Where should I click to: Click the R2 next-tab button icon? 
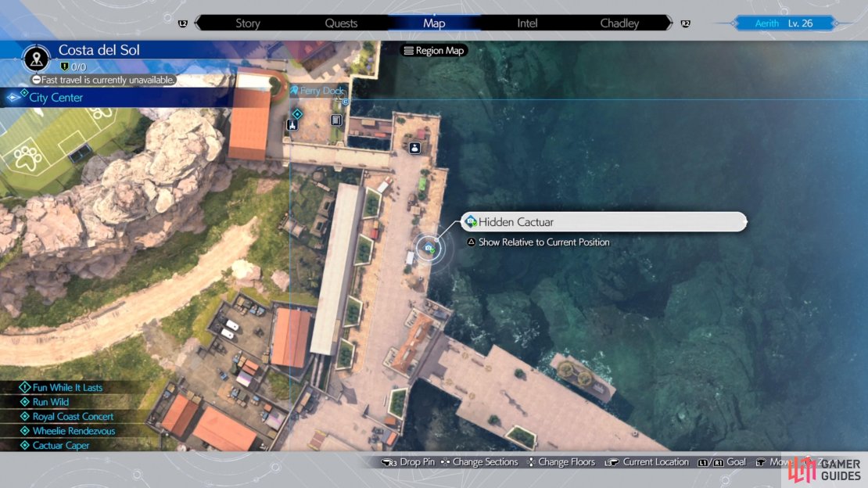685,23
